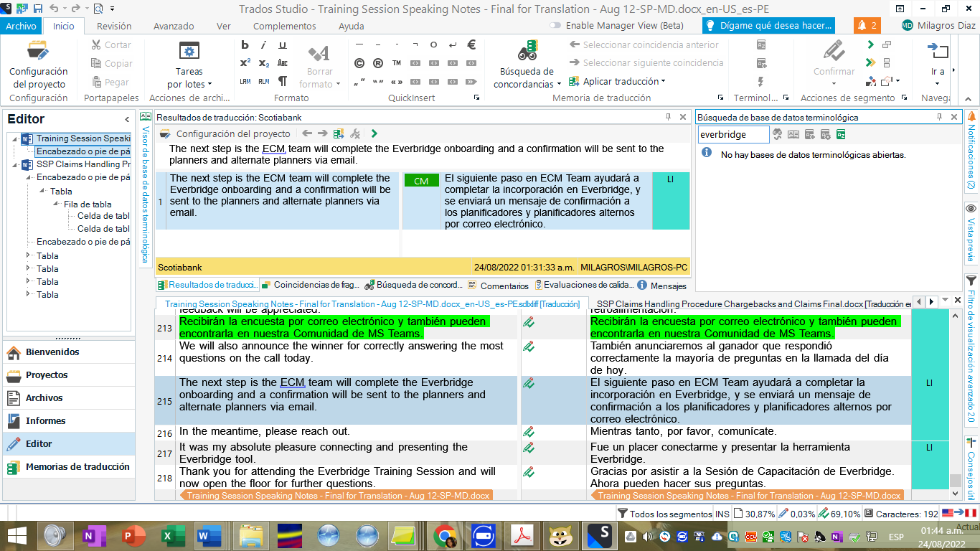This screenshot has width=980, height=551.
Task: Open Vista previa side panel tab
Action: coord(971,232)
